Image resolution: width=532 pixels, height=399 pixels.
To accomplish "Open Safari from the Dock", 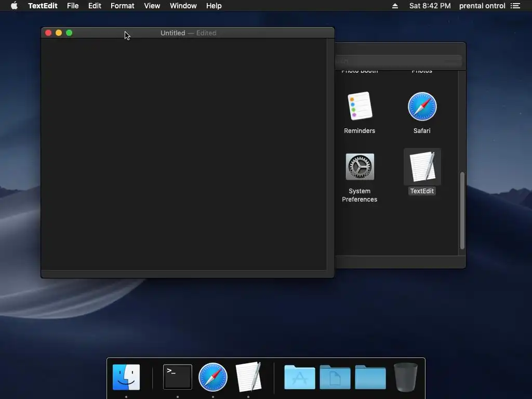I will coord(212,377).
